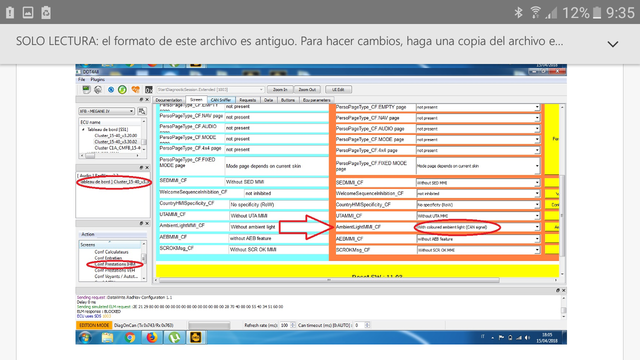Select Conf Calculateurs screen
Screen dimensions: 640x360
(x=111, y=252)
